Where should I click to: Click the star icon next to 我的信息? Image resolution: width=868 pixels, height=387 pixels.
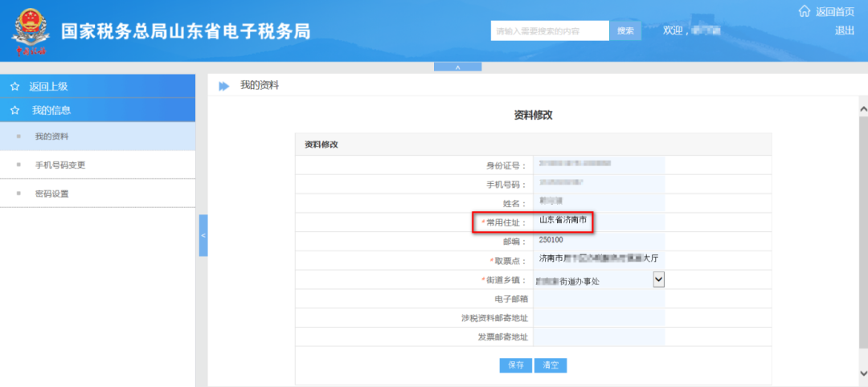point(15,111)
